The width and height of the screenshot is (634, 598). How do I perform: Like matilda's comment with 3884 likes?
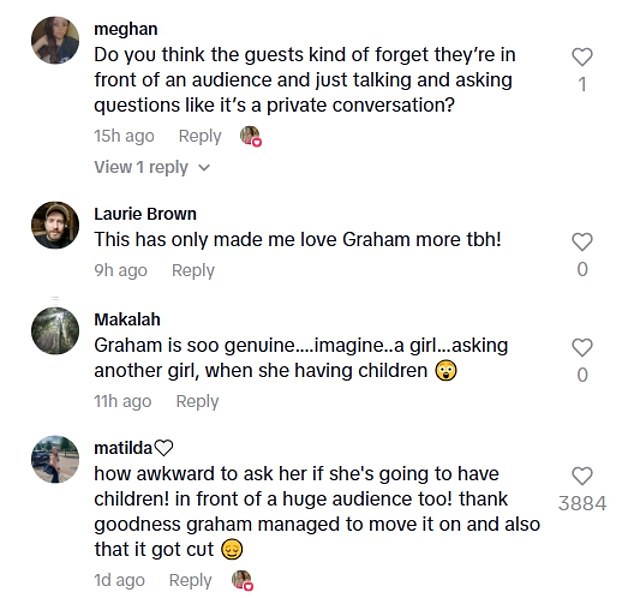point(582,476)
